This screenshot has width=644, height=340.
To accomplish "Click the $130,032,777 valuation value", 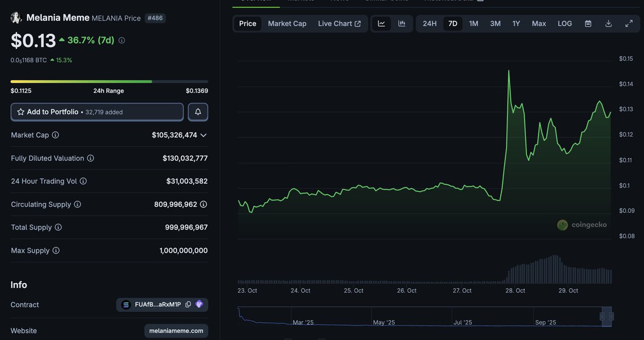I will (185, 158).
